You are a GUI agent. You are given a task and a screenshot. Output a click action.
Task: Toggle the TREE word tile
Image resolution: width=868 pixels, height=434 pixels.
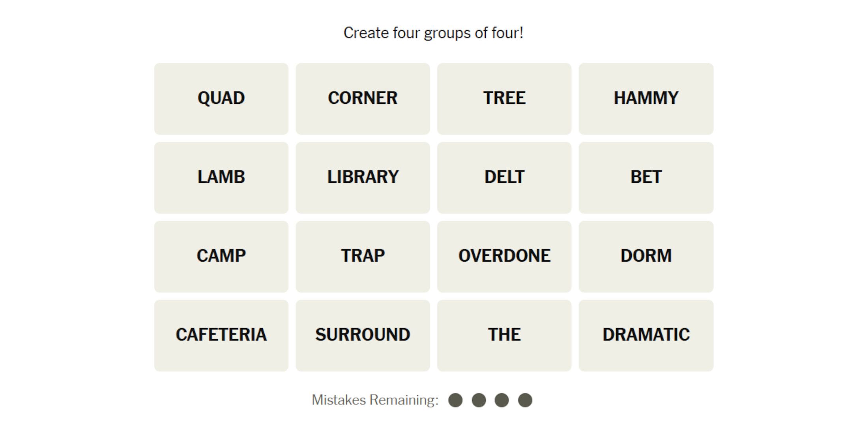point(504,99)
